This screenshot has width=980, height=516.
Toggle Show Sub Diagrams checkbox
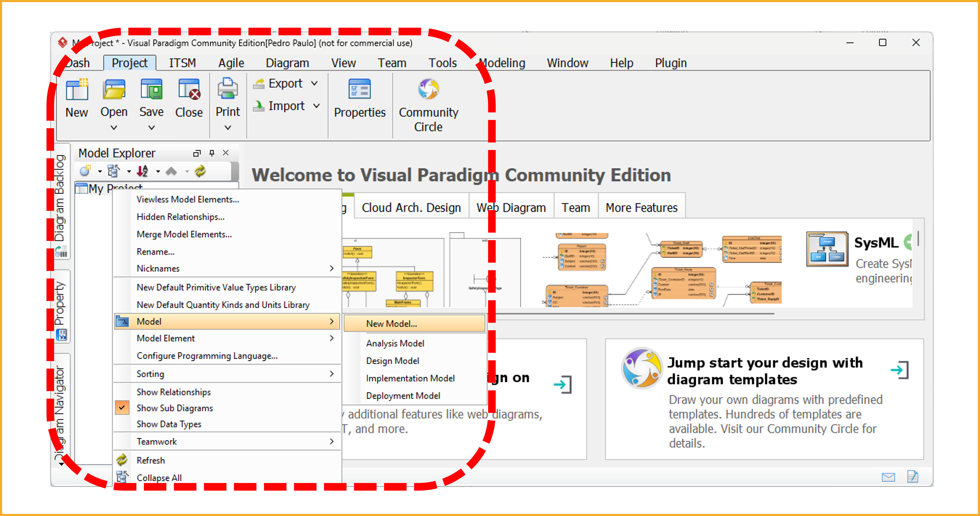click(122, 408)
